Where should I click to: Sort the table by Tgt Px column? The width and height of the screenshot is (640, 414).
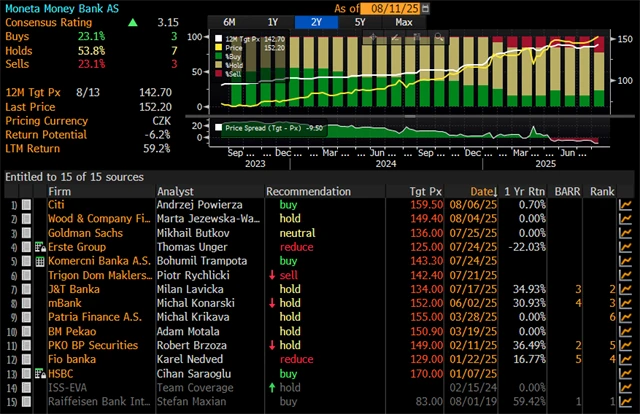pyautogui.click(x=425, y=190)
